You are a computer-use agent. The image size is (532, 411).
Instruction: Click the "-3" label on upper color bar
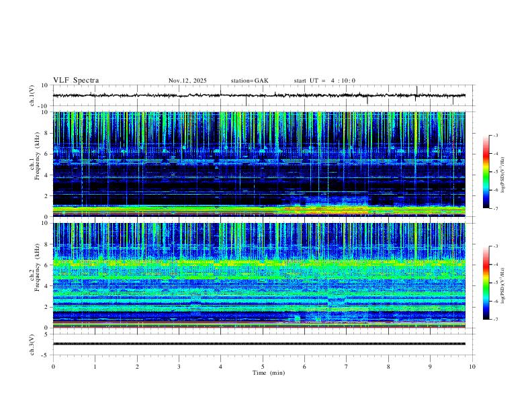[x=495, y=135]
